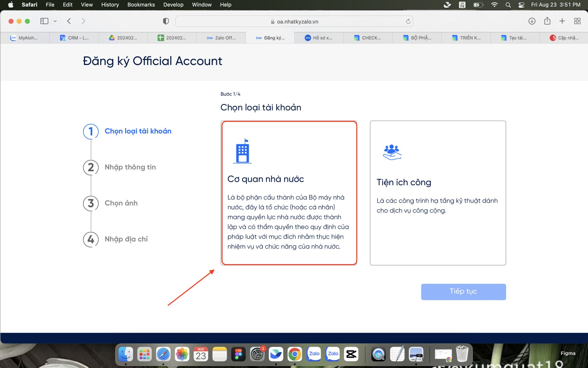Select the Tiện ích công card

tap(438, 193)
